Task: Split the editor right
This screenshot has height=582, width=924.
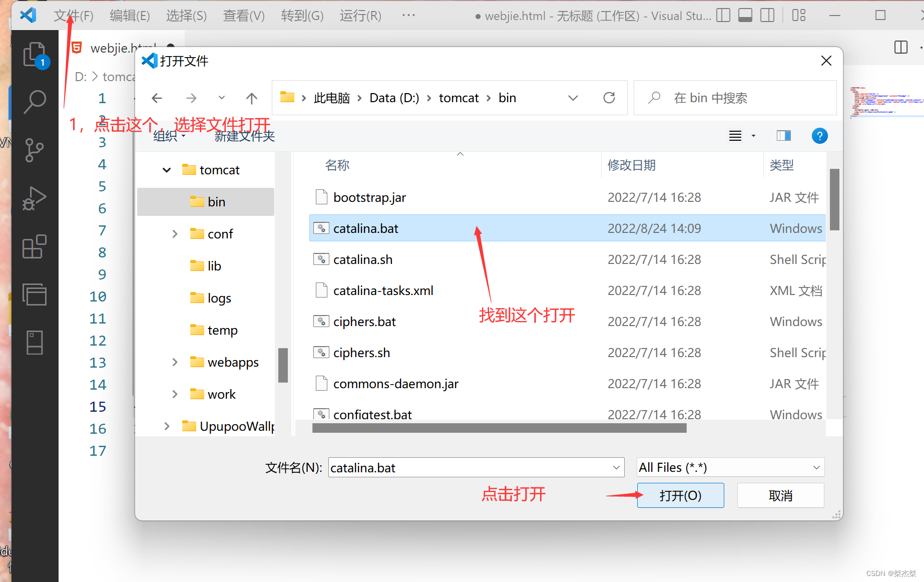Action: coord(900,47)
